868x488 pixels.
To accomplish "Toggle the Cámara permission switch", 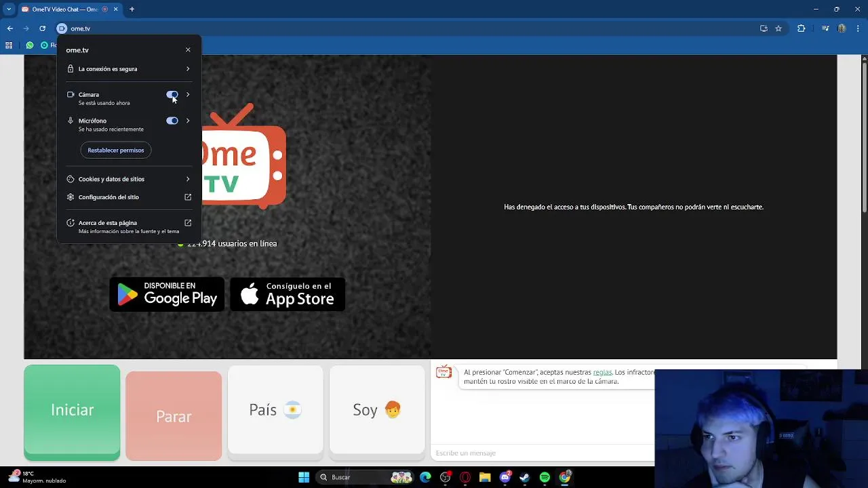I will pos(172,95).
